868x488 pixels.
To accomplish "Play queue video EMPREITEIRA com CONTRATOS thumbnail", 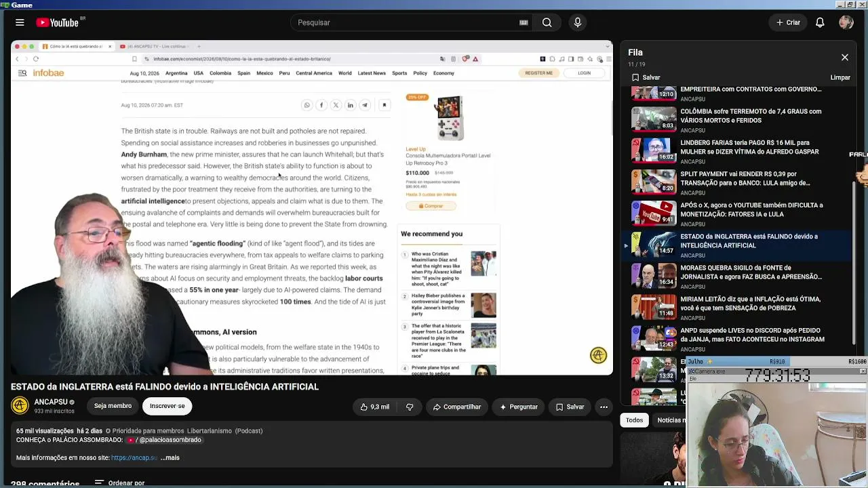I will pyautogui.click(x=654, y=92).
